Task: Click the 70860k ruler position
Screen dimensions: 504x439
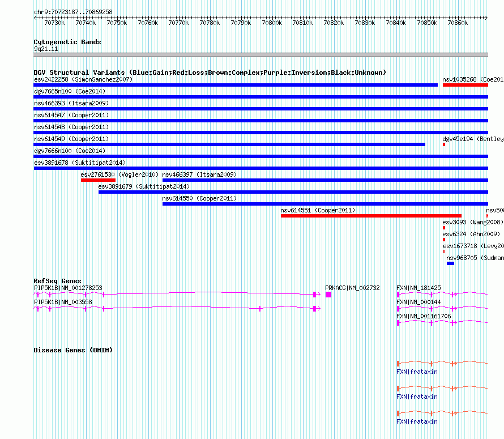Action: 458,23
